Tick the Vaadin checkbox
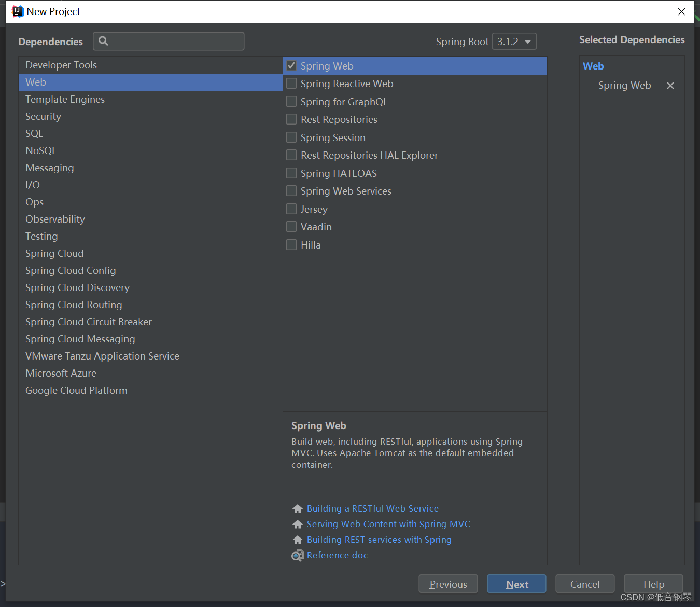700x607 pixels. pos(291,227)
